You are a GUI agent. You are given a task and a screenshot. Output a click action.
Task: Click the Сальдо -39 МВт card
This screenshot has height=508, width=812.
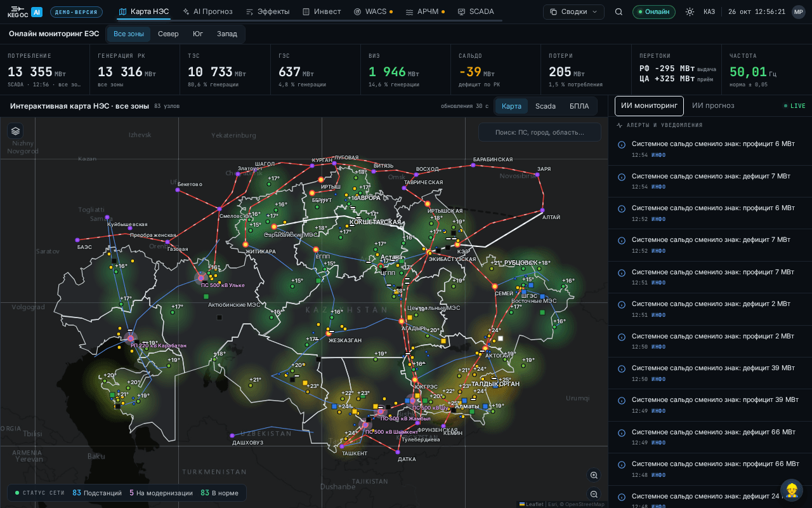tap(496, 70)
